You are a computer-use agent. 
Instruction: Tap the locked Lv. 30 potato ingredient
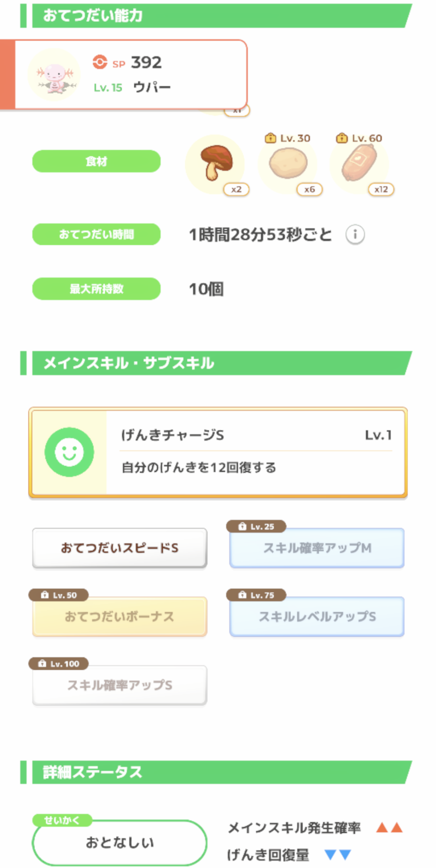click(288, 164)
